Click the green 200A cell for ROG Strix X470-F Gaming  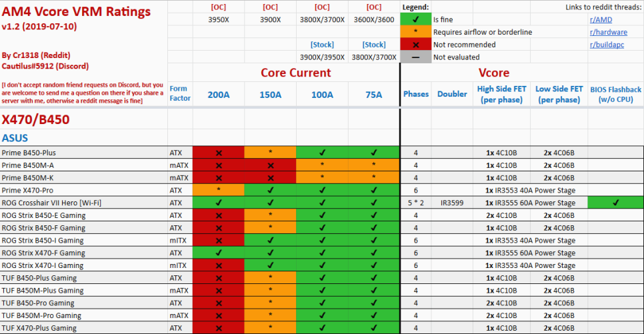pyautogui.click(x=219, y=253)
